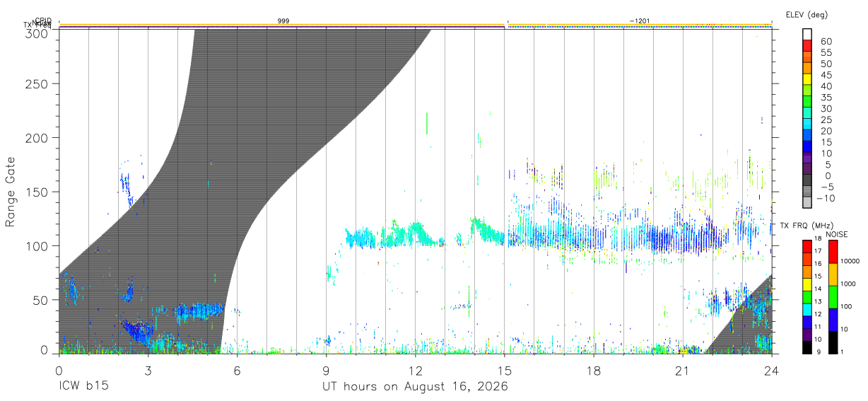Click the '100' label on NOISE scale

tap(847, 306)
